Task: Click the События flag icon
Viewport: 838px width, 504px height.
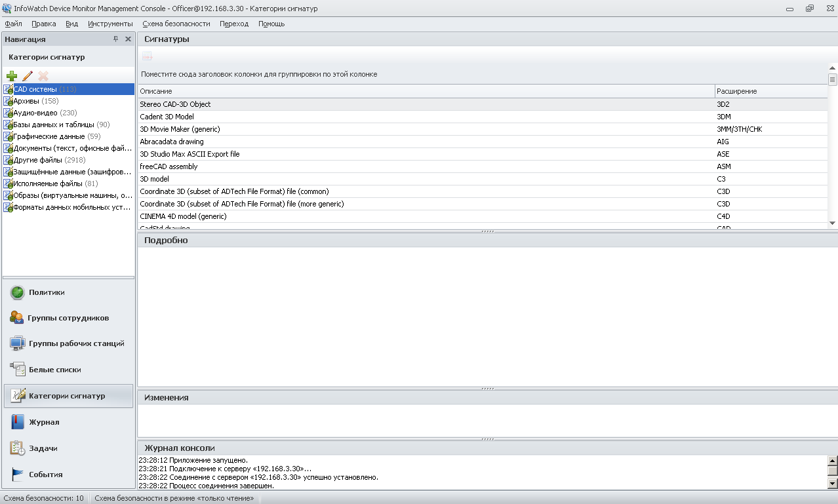Action: tap(18, 475)
